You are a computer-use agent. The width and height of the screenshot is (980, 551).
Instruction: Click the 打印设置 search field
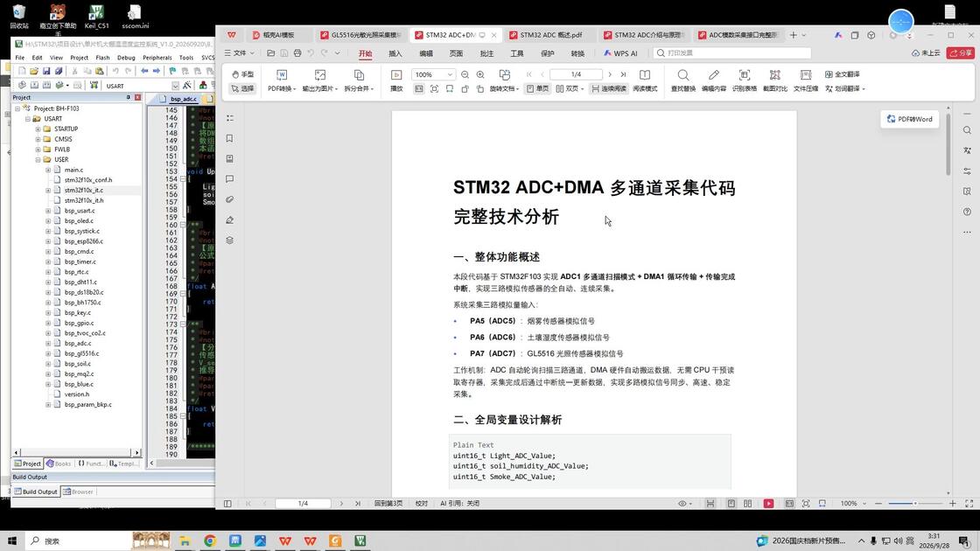[731, 53]
